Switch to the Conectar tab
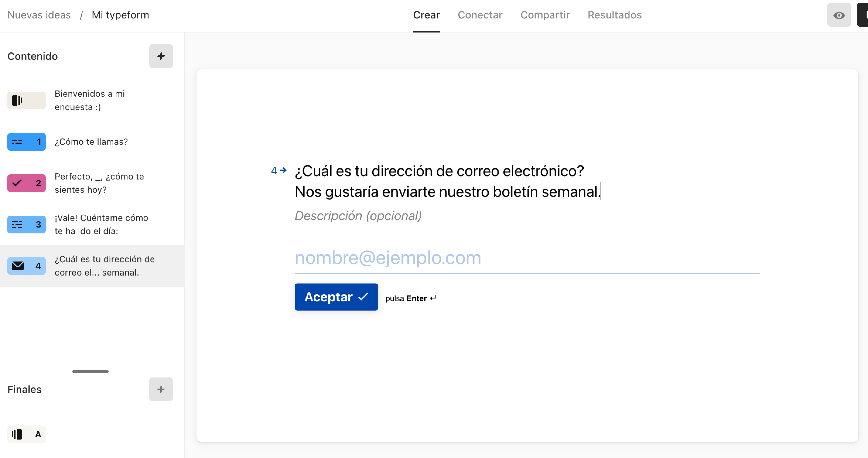868x458 pixels. [x=480, y=15]
